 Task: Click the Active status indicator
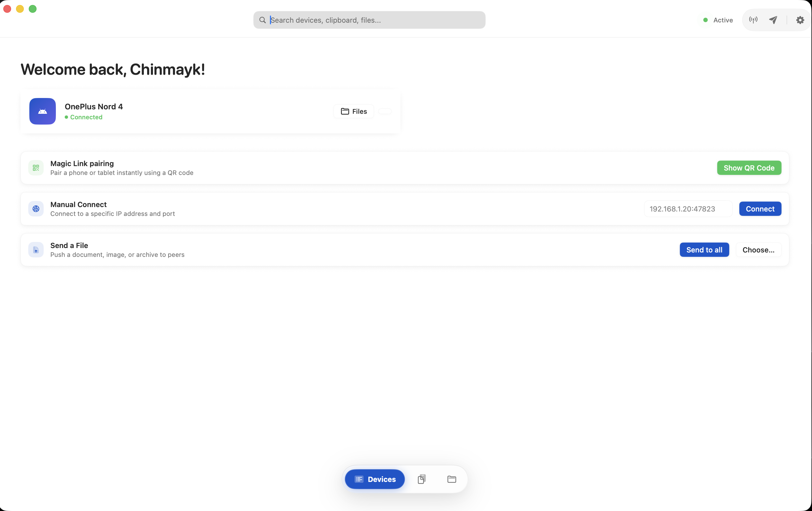tap(718, 20)
